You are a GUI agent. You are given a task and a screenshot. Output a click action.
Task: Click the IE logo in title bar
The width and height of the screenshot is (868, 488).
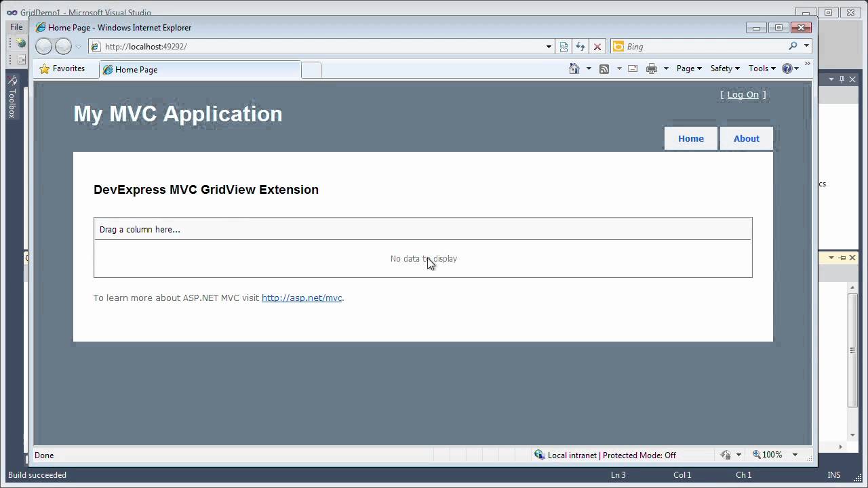[x=41, y=28]
